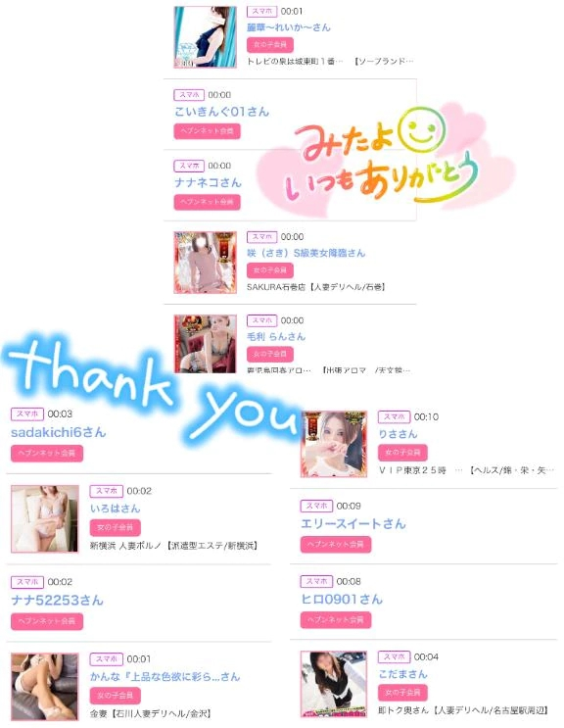Open いろはさん profile thumbnail
Image resolution: width=564 pixels, height=728 pixels.
point(44,518)
